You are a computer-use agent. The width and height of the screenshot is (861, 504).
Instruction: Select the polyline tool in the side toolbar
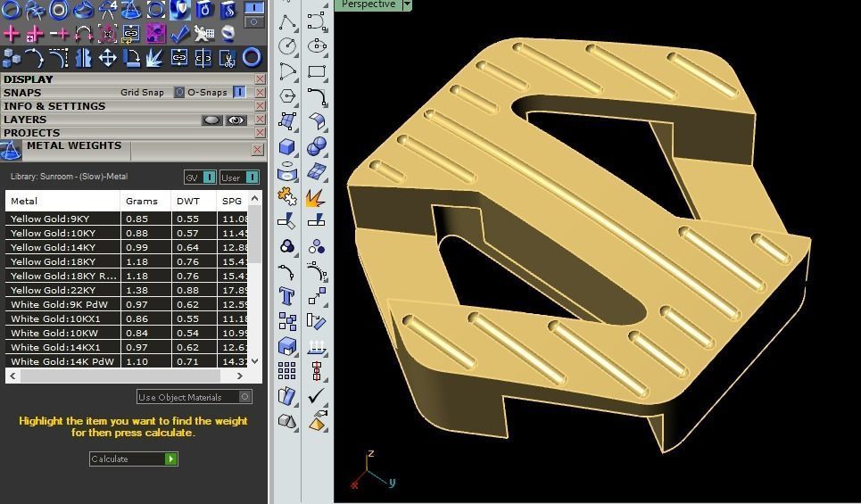287,22
